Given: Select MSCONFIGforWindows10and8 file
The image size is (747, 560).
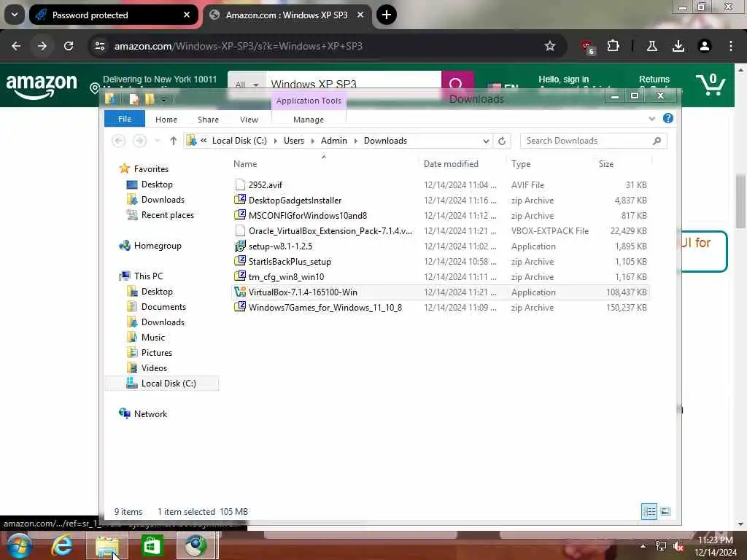Looking at the screenshot, I should 441,215.
